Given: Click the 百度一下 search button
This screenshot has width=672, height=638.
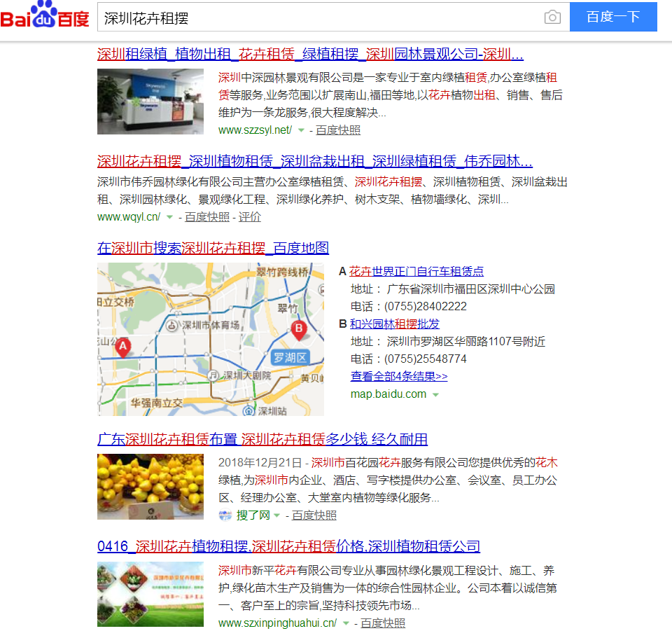Looking at the screenshot, I should pos(613,17).
